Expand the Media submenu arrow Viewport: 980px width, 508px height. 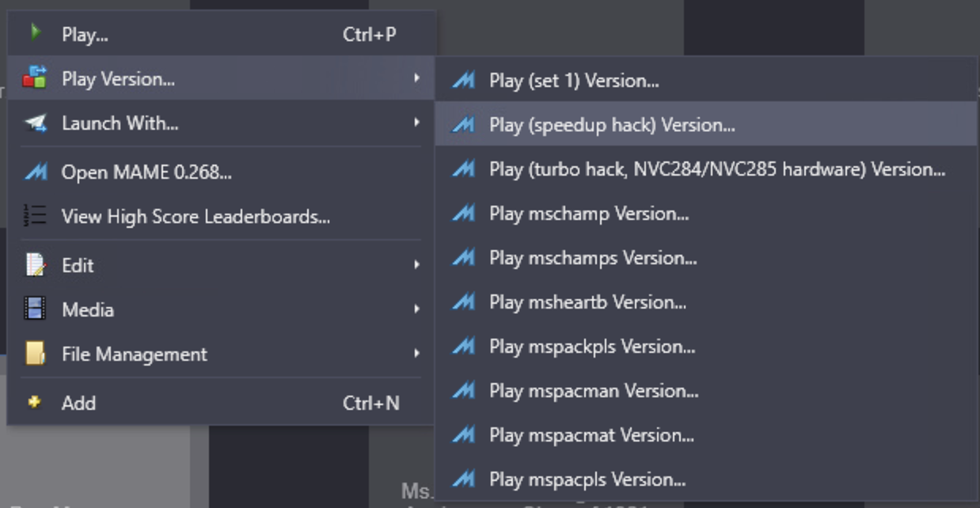click(x=416, y=309)
